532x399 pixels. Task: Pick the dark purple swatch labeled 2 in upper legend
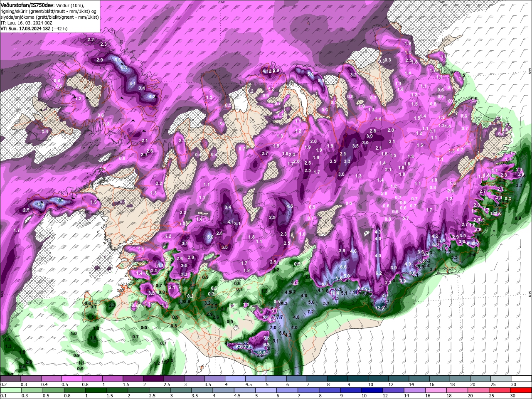(153, 379)
